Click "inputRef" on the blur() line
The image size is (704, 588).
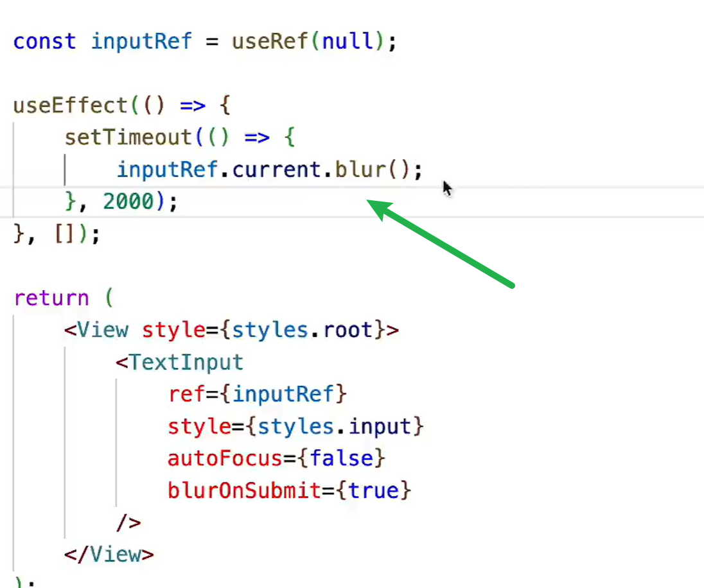[x=167, y=169]
